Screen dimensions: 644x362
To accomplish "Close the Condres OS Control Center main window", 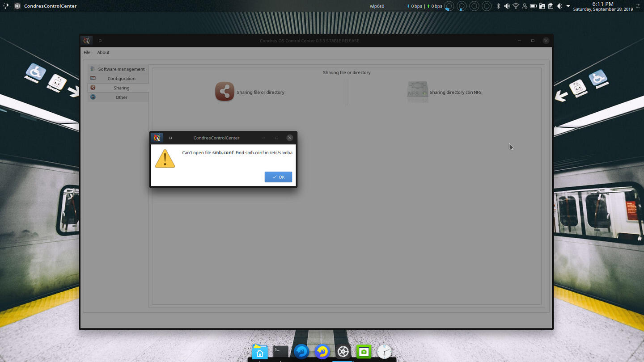I will 546,41.
